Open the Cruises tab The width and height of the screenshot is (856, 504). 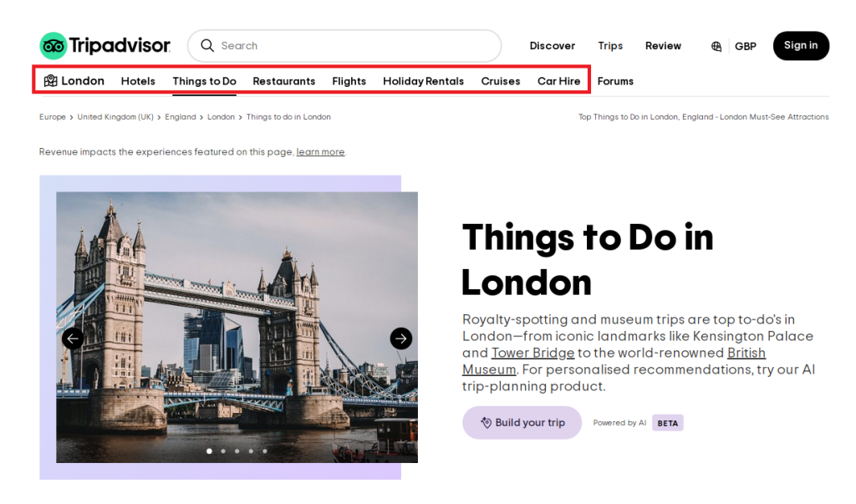(x=501, y=81)
